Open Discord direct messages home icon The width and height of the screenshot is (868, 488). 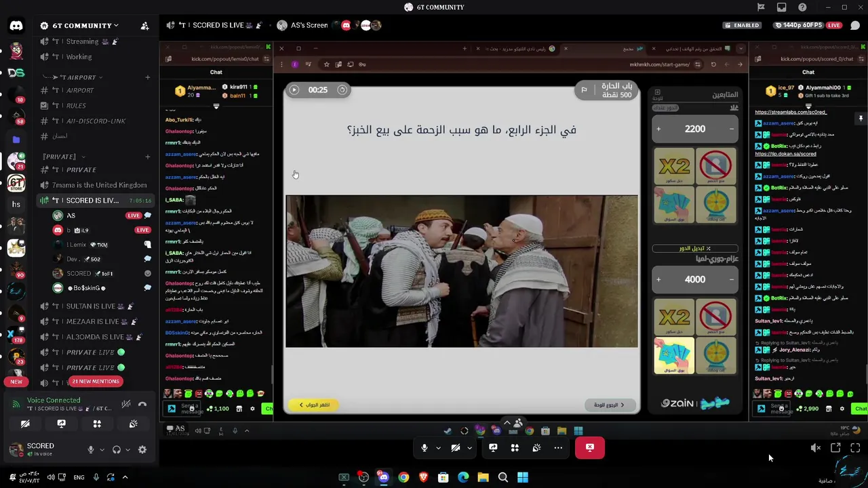click(16, 26)
